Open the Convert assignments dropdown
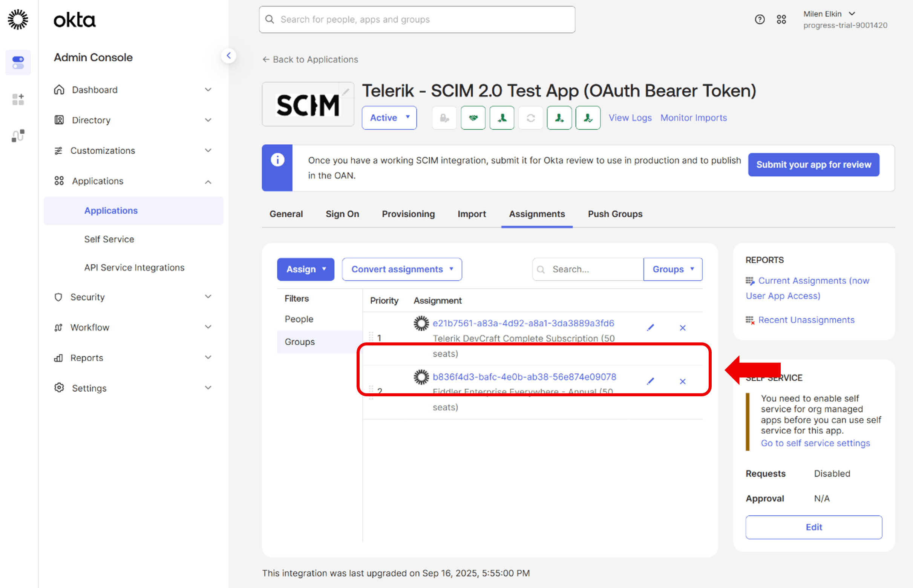 click(402, 269)
